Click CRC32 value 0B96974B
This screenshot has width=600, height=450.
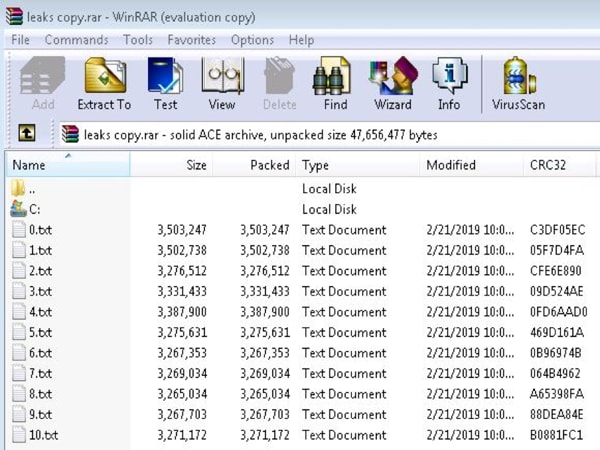click(556, 353)
